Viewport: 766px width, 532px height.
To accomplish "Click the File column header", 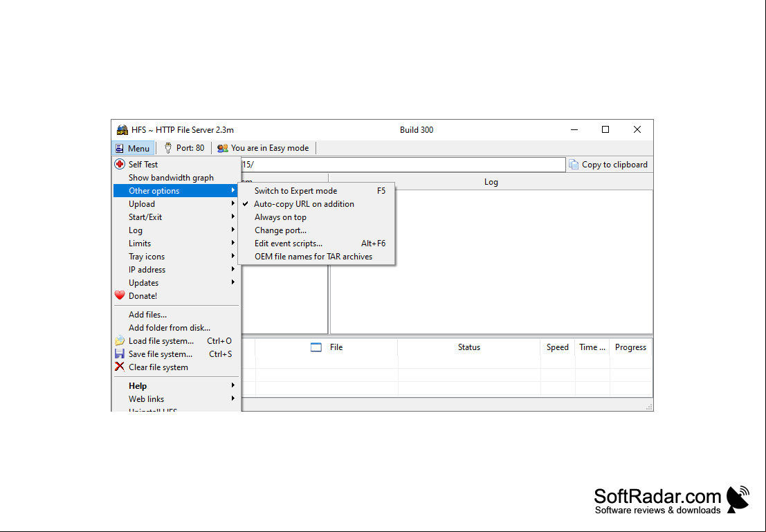I will [327, 347].
